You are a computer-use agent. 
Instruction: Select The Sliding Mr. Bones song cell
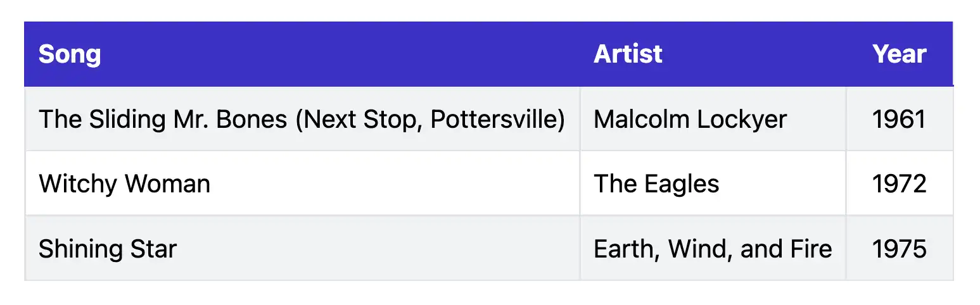[x=302, y=119]
